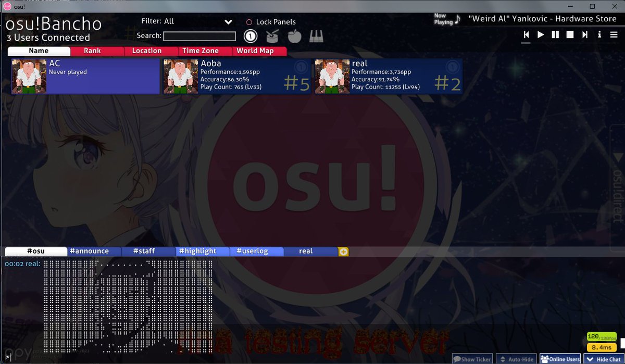
Task: Click Aoba's 'Performance:1,595pp' text
Action: click(230, 72)
